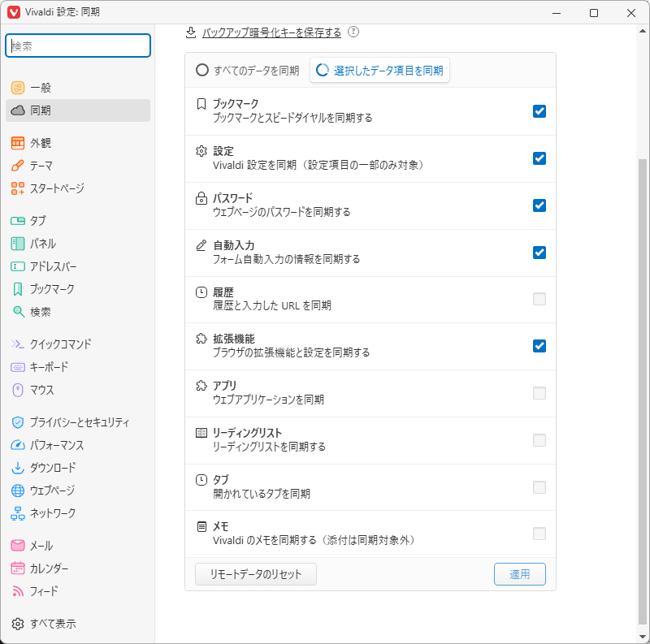The width and height of the screenshot is (650, 644).
Task: Click the メモ note icon in sync list
Action: click(201, 527)
